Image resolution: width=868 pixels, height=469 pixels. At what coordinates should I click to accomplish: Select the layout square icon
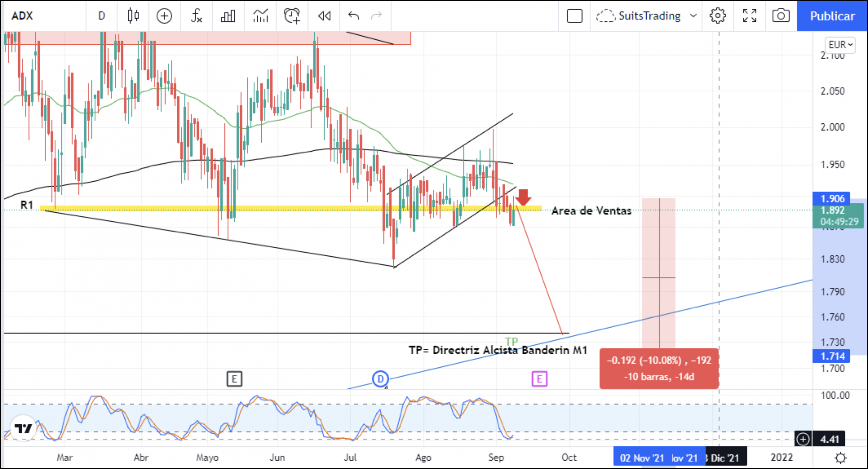coord(574,16)
